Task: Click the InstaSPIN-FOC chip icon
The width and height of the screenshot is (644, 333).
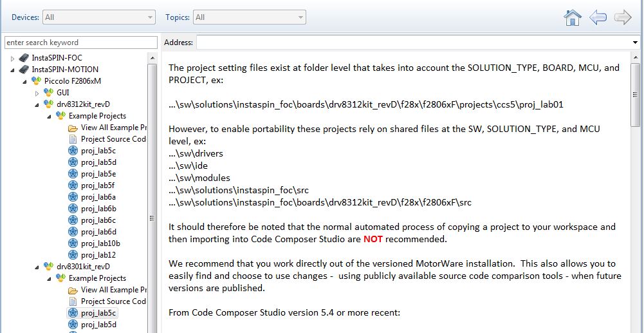Action: coord(24,58)
